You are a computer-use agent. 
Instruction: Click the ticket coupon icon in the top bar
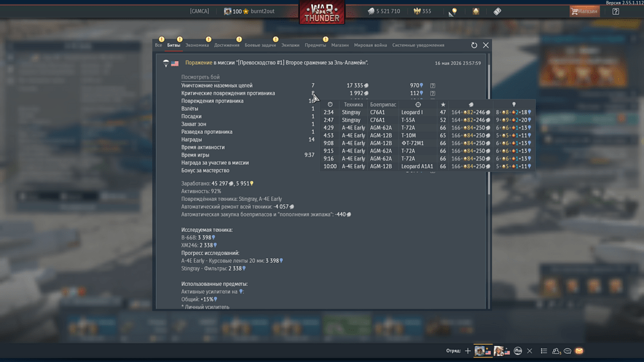(x=497, y=12)
